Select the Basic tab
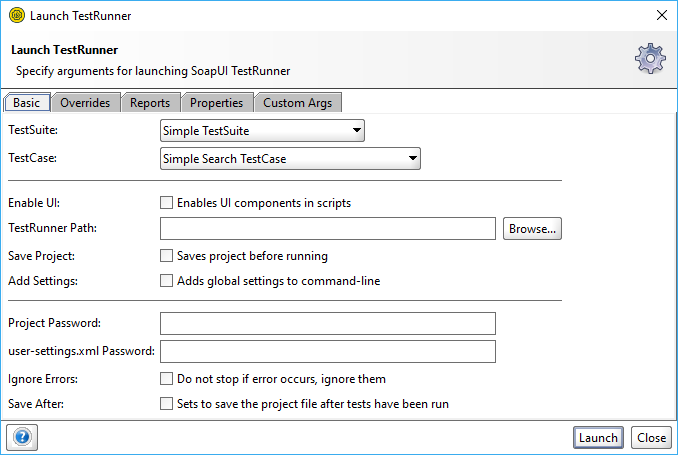Image resolution: width=678 pixels, height=455 pixels. click(x=27, y=103)
